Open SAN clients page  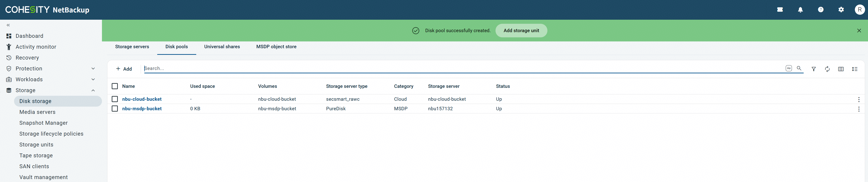pyautogui.click(x=34, y=166)
